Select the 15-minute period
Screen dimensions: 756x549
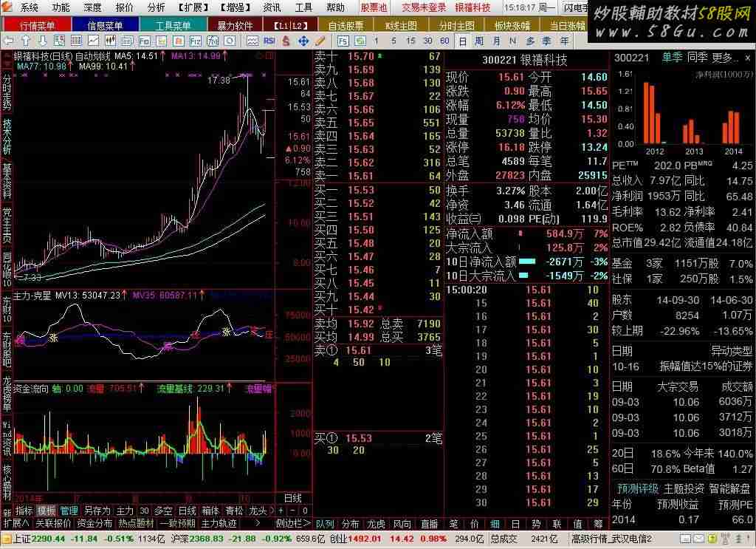410,41
